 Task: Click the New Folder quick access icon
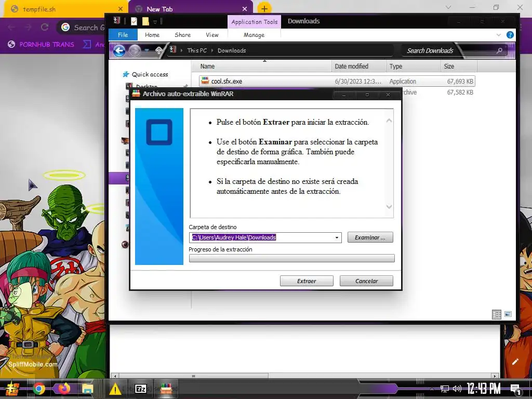coord(145,21)
